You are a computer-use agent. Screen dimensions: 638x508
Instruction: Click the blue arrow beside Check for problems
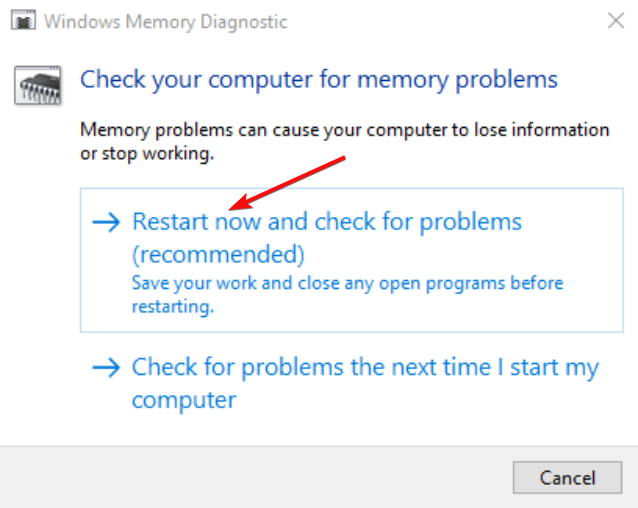pos(105,369)
